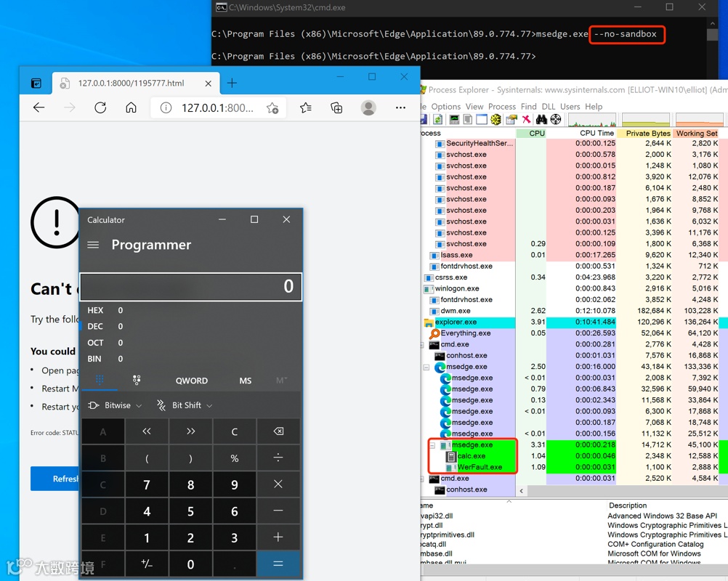Click modulo % key in Calculator
The image size is (728, 581).
pos(235,458)
